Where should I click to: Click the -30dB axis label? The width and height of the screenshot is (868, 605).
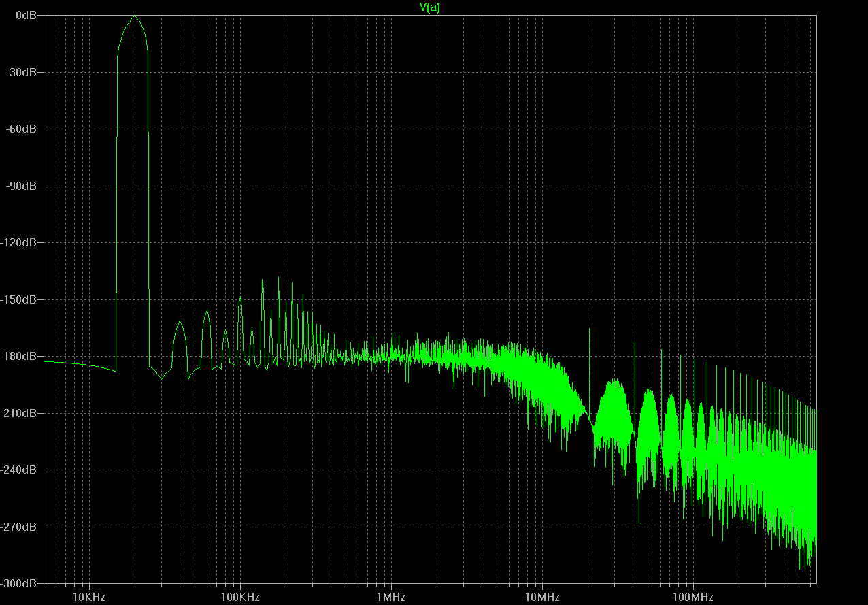[x=21, y=72]
